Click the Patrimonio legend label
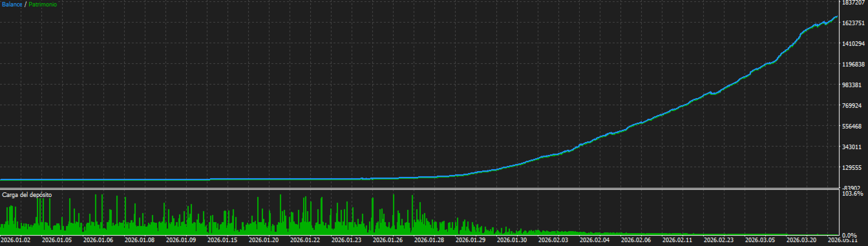The width and height of the screenshot is (868, 246). tap(43, 5)
